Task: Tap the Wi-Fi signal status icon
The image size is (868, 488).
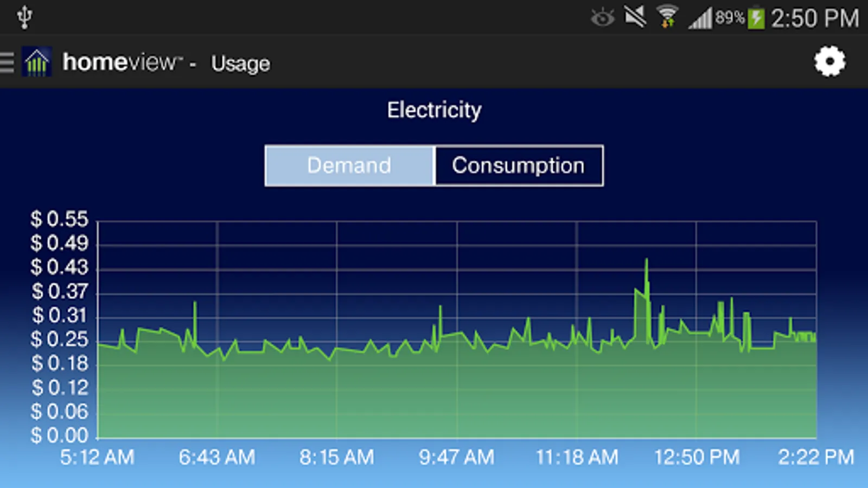Action: (x=667, y=17)
